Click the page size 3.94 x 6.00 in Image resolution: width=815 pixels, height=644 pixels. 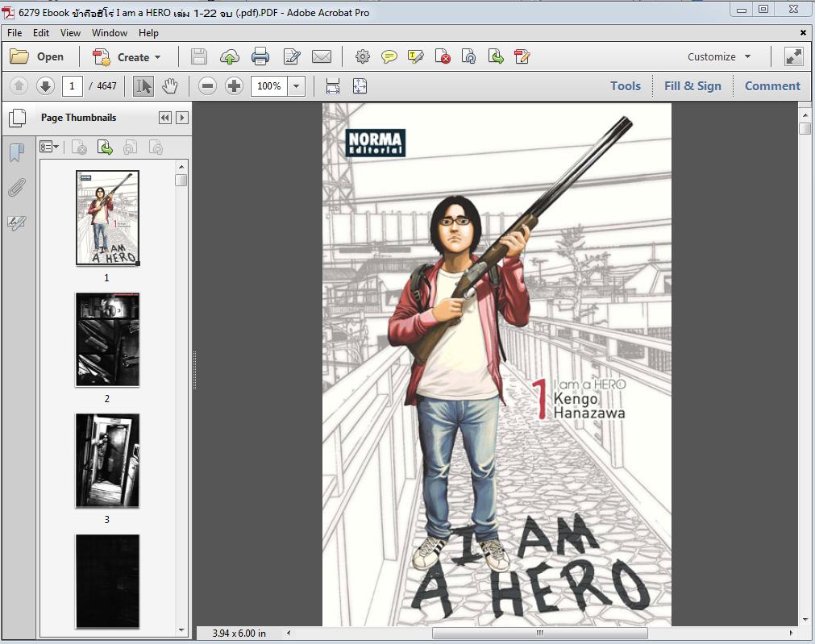(239, 633)
